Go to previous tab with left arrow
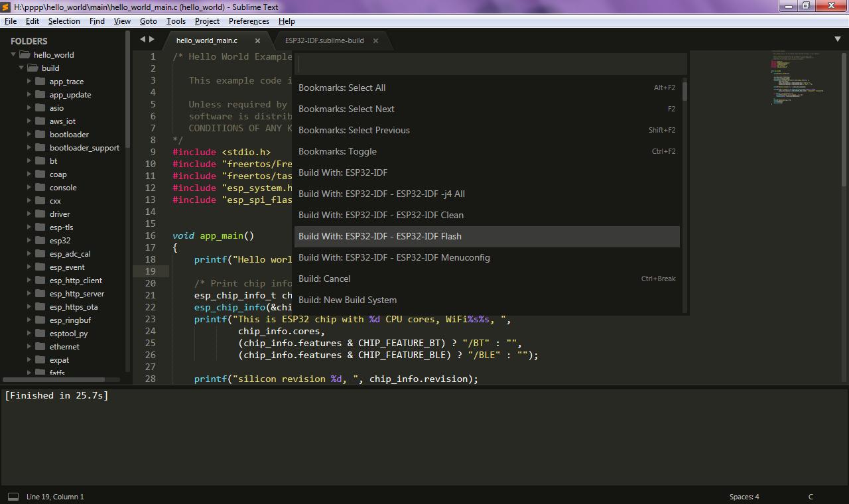The height and width of the screenshot is (504, 849). pyautogui.click(x=143, y=40)
